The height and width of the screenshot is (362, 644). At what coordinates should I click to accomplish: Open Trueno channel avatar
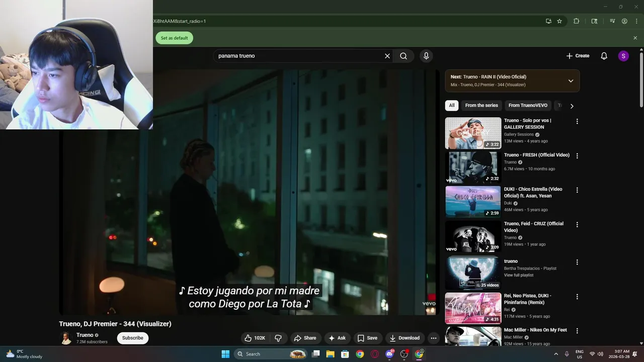click(66, 338)
